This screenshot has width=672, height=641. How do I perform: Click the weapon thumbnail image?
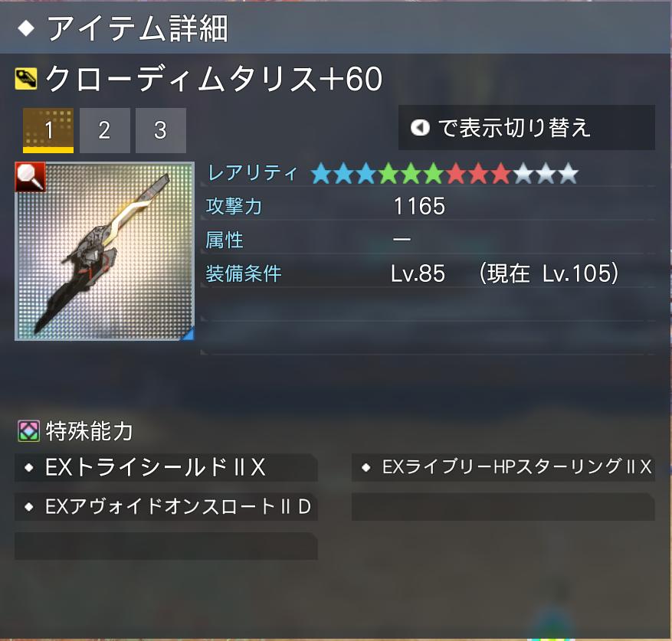(104, 251)
